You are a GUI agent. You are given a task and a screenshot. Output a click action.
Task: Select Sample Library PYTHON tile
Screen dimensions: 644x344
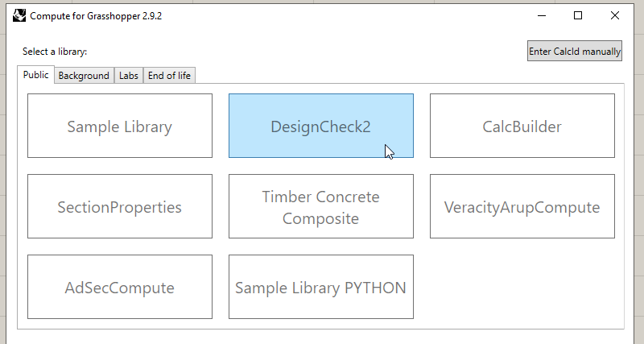(321, 287)
